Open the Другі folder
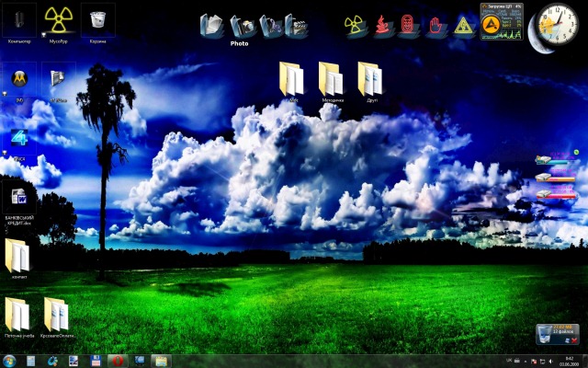This screenshot has width=588, height=368. coord(371,82)
